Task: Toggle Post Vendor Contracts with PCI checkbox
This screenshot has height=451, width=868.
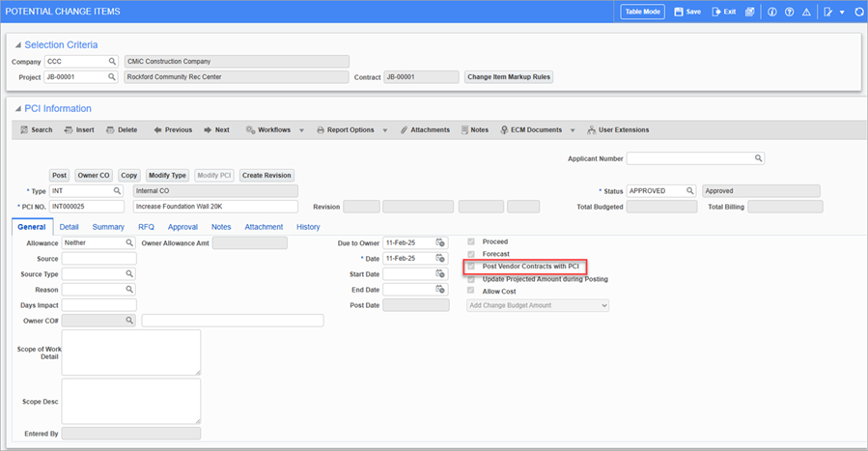Action: tap(471, 267)
